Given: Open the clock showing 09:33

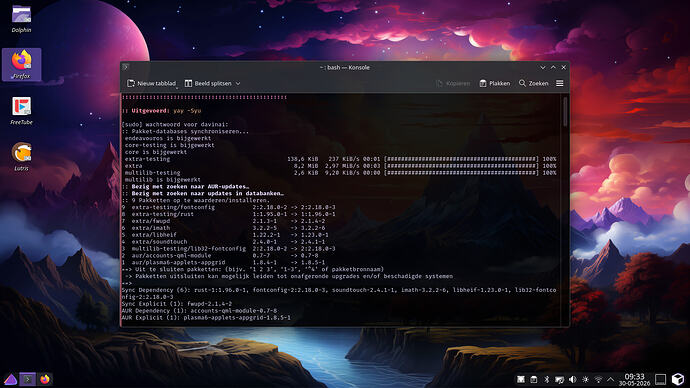Looking at the screenshot, I should [x=634, y=379].
